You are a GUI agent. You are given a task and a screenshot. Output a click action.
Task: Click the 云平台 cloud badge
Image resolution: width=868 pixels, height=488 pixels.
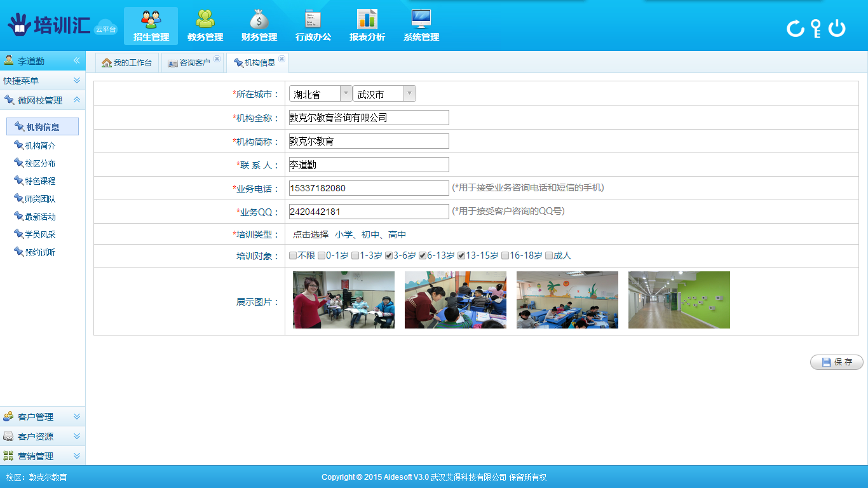click(106, 29)
